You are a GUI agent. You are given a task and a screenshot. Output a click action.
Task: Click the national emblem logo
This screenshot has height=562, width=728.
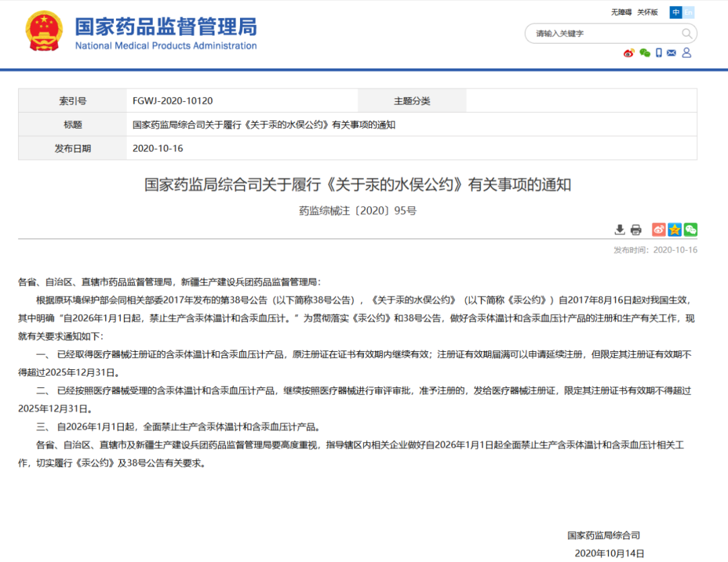pos(44,32)
